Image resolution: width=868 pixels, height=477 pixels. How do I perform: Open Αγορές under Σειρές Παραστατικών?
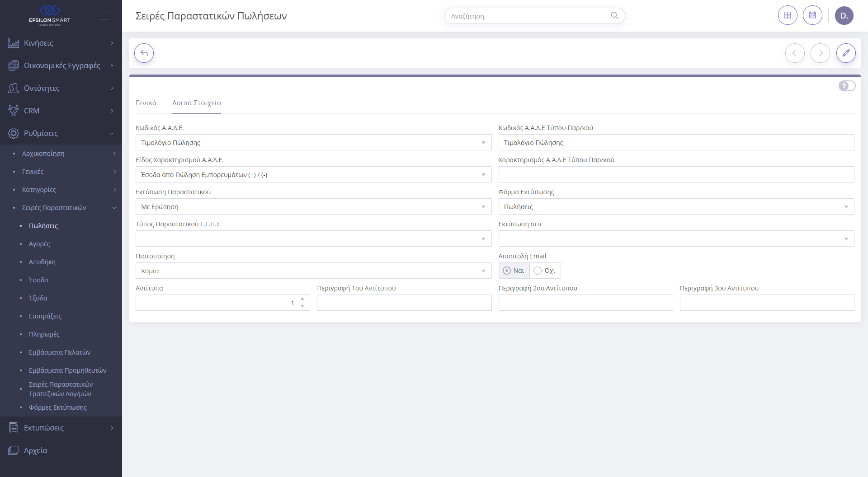[x=39, y=244]
